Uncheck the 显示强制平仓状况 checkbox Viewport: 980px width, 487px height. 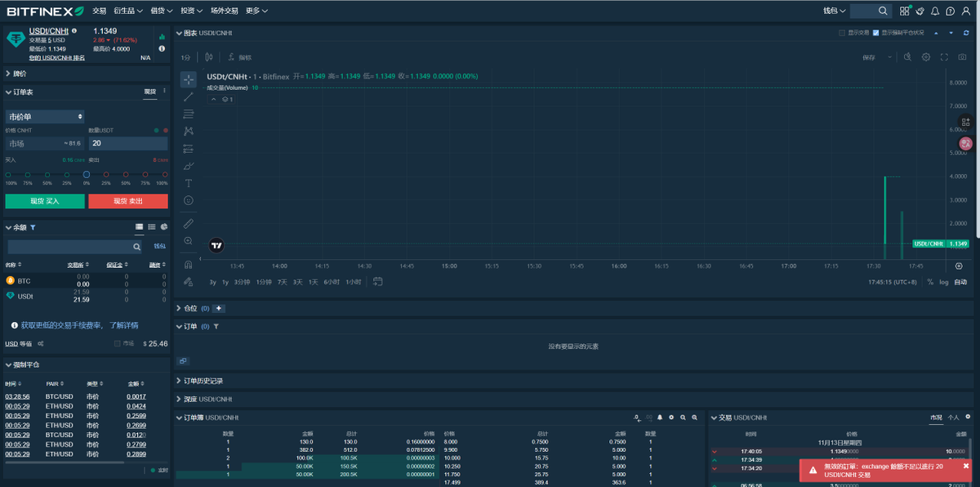[x=876, y=33]
